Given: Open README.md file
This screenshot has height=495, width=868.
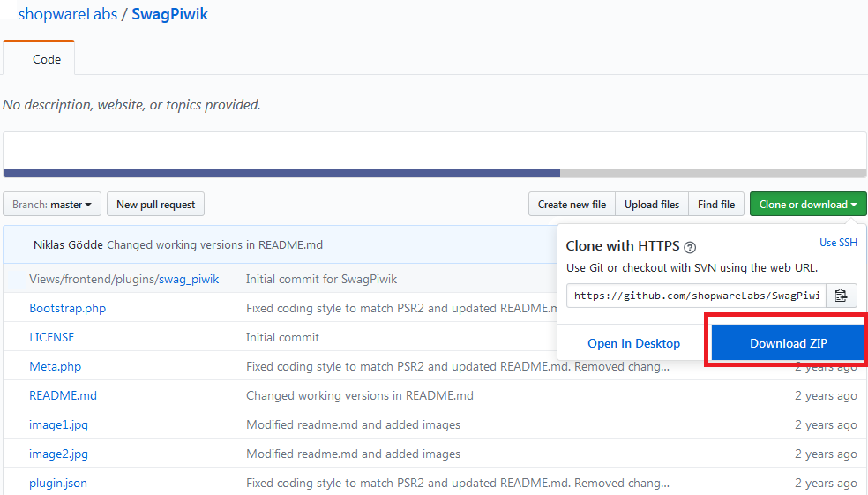Looking at the screenshot, I should (64, 395).
